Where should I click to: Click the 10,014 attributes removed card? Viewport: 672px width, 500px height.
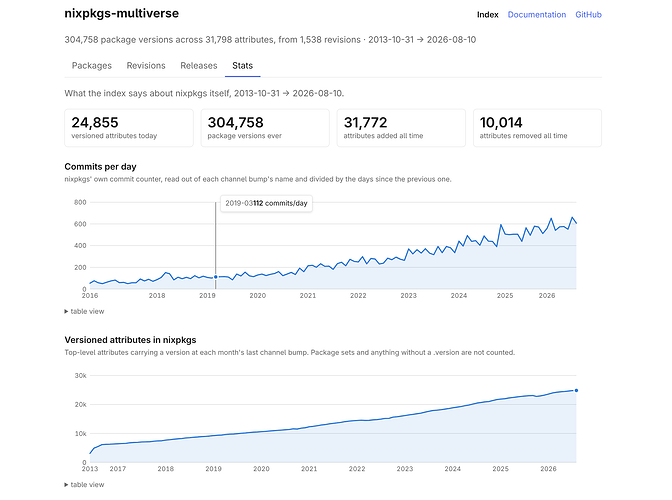coord(537,128)
